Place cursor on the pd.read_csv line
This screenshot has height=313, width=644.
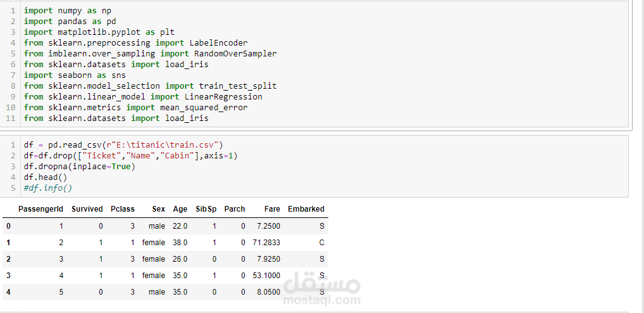pos(123,145)
